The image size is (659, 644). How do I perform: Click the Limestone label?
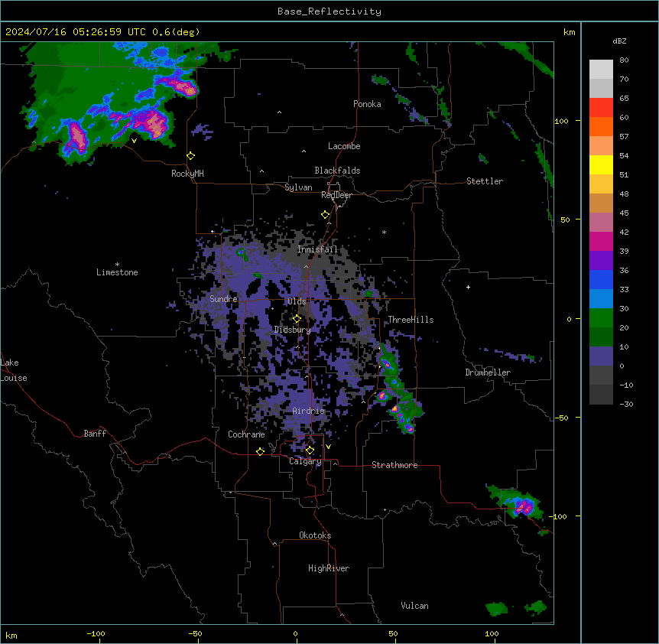click(117, 272)
